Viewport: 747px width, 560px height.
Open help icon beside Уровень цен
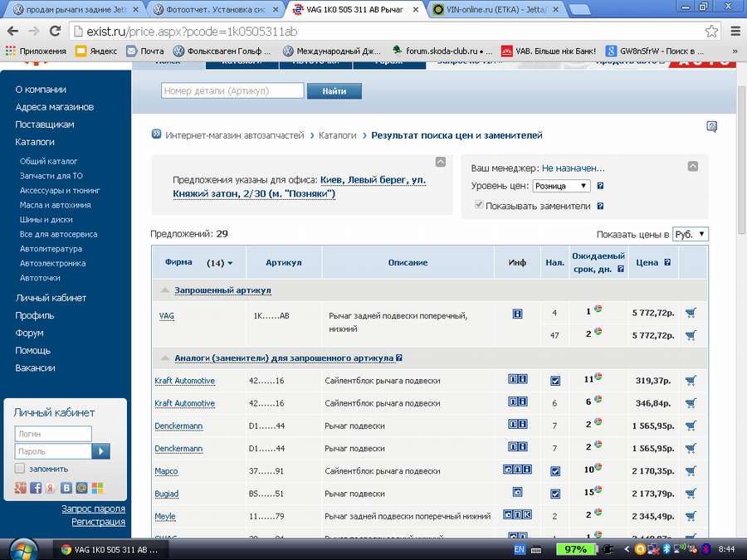point(600,186)
